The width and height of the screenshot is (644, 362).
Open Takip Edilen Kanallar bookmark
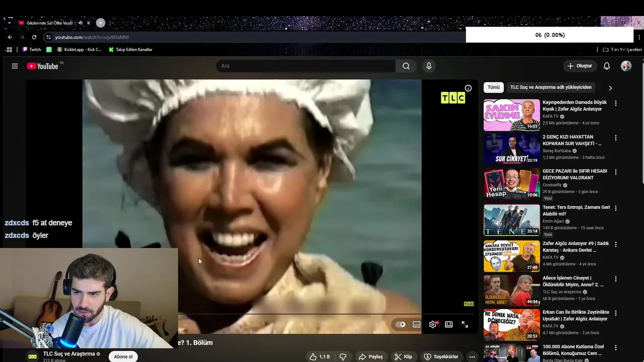click(x=131, y=49)
